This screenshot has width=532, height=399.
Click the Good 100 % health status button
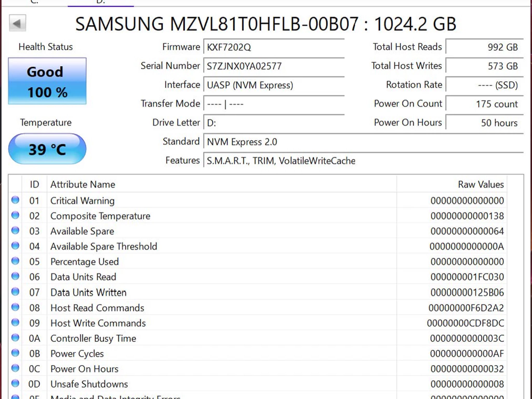tap(47, 81)
